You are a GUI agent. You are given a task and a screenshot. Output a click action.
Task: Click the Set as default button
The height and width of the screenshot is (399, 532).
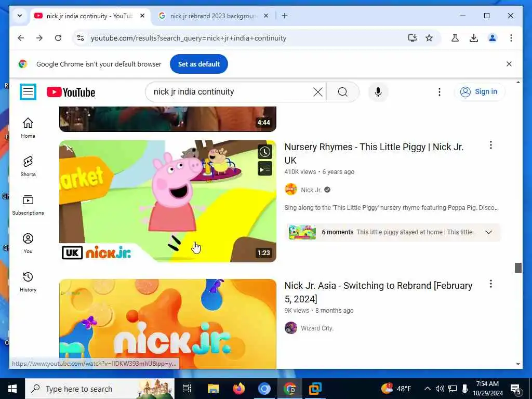199,64
